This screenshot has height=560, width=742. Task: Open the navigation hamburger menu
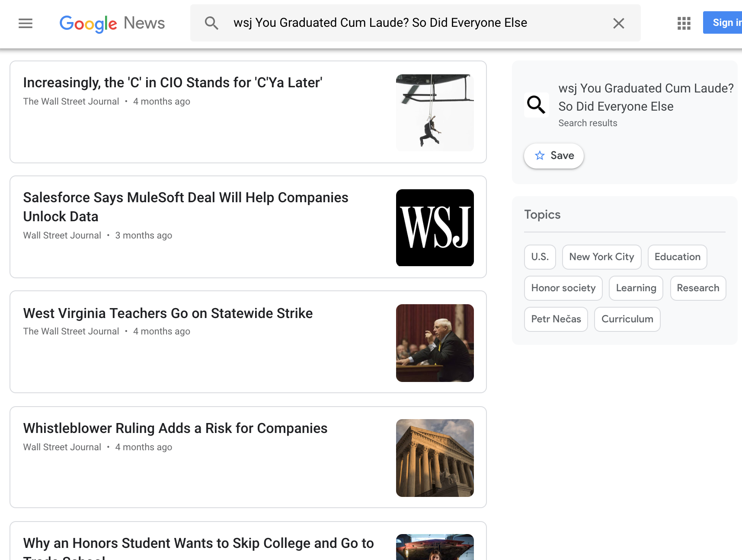coord(26,23)
